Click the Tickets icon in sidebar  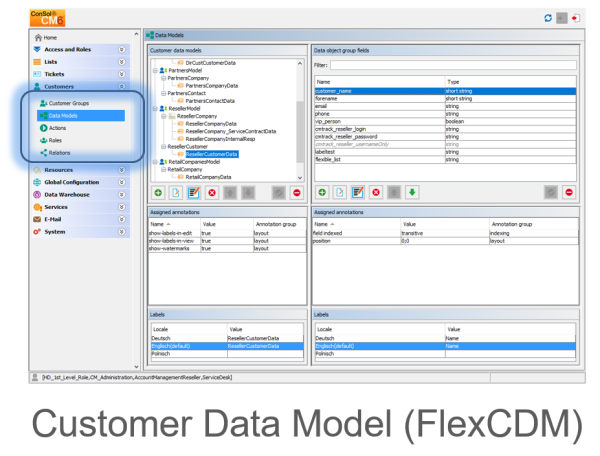pos(37,74)
